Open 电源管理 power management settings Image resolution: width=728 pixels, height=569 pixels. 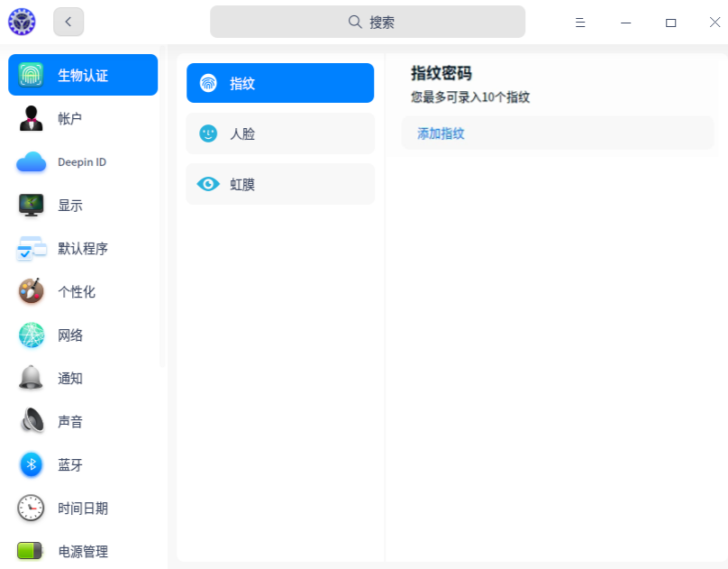coord(81,551)
